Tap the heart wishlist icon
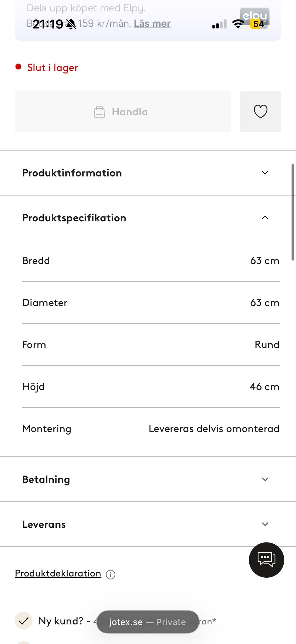This screenshot has height=644, width=296. click(x=261, y=111)
